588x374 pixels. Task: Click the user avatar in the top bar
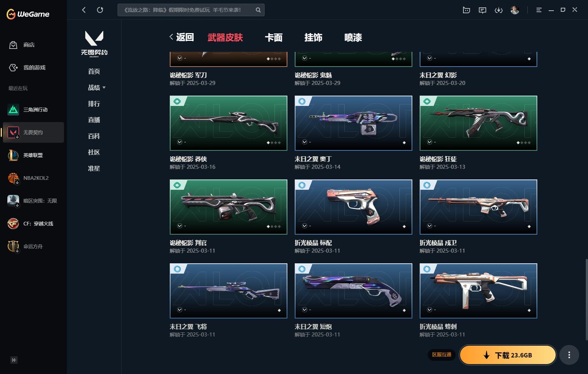515,10
